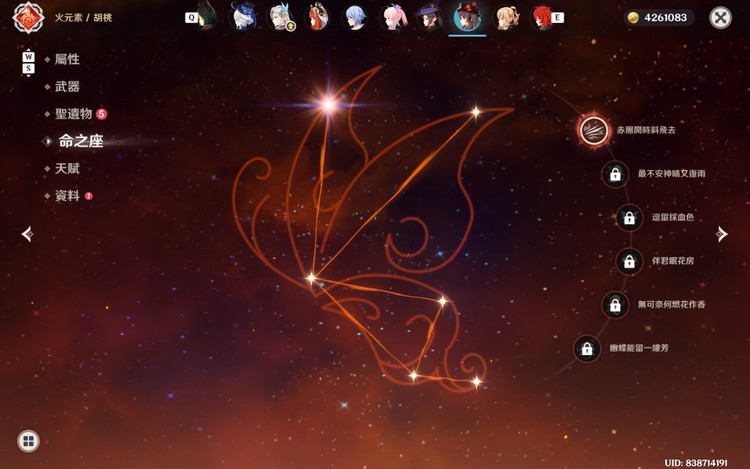Click the red exclamation badge on 資料
This screenshot has width=750, height=469.
tap(88, 196)
